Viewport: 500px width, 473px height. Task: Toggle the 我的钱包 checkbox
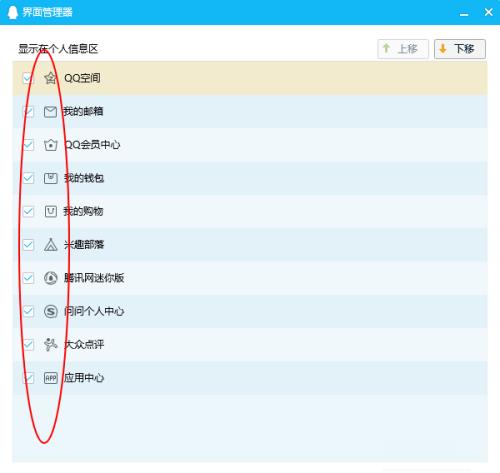click(x=28, y=178)
